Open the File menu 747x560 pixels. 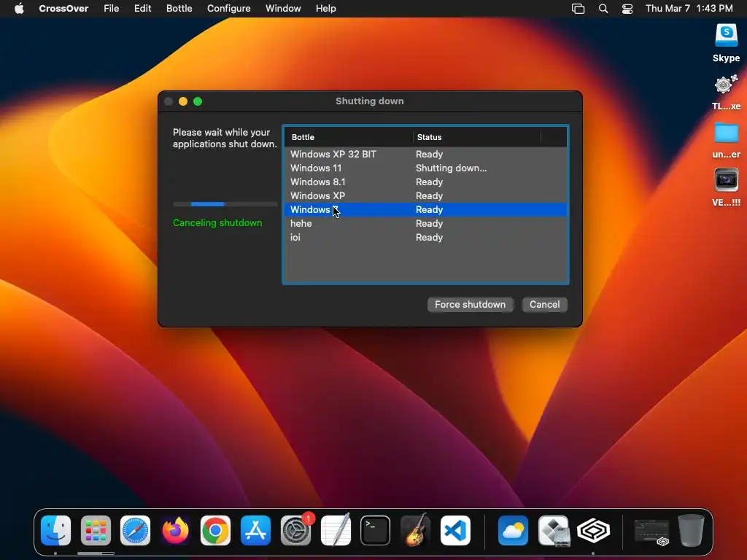point(112,9)
